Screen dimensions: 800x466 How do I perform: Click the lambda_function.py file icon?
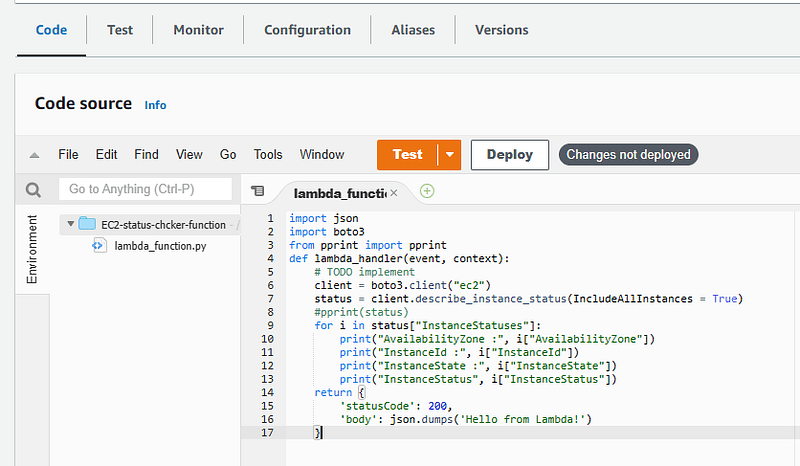click(99, 246)
